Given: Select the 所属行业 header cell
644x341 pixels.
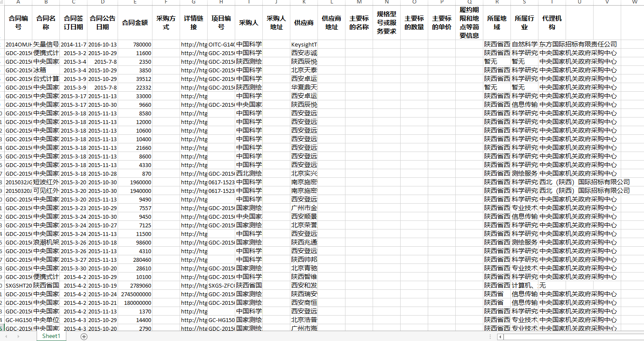Looking at the screenshot, I should pyautogui.click(x=524, y=23).
